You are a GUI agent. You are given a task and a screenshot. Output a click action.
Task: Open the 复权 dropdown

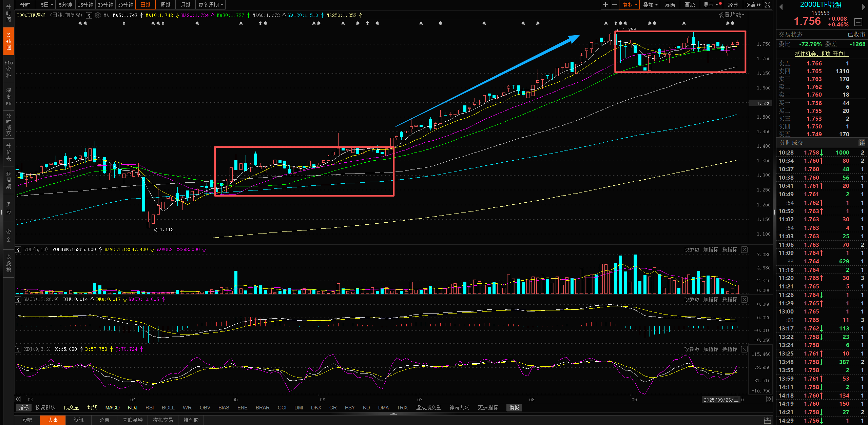(630, 5)
